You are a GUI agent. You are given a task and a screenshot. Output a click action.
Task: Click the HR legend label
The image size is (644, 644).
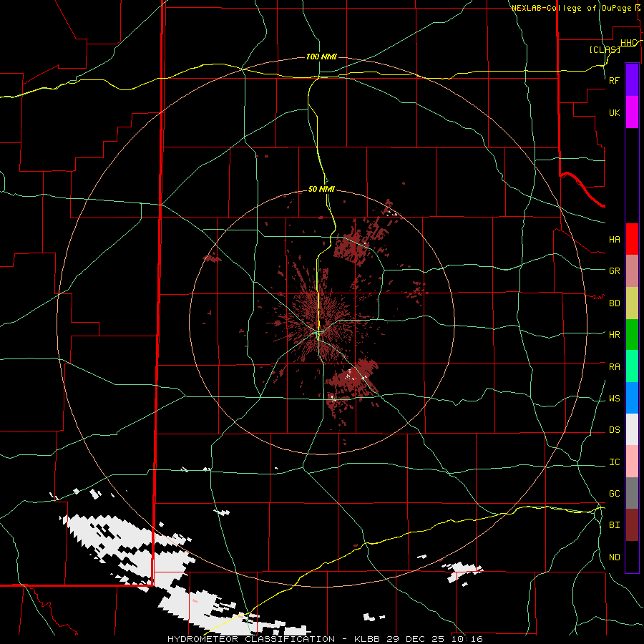(x=614, y=335)
